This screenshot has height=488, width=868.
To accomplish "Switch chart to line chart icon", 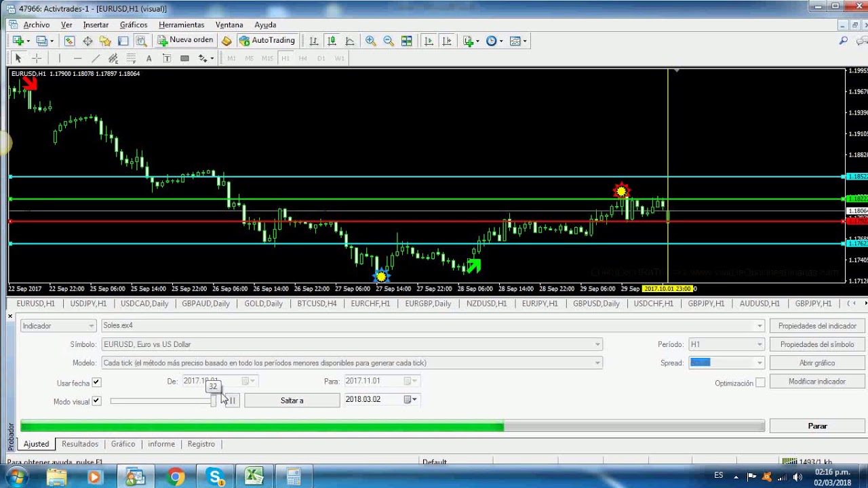I will (350, 41).
